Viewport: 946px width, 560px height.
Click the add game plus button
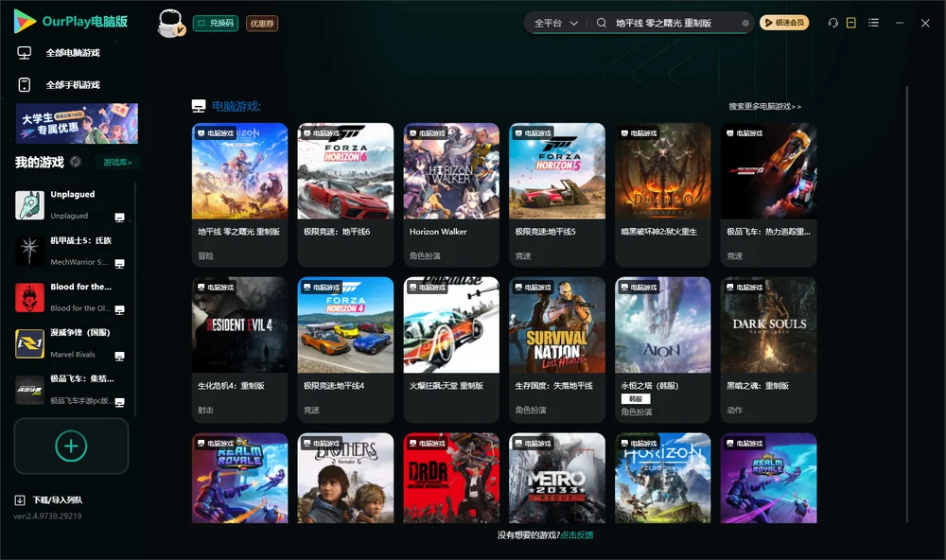point(71,446)
